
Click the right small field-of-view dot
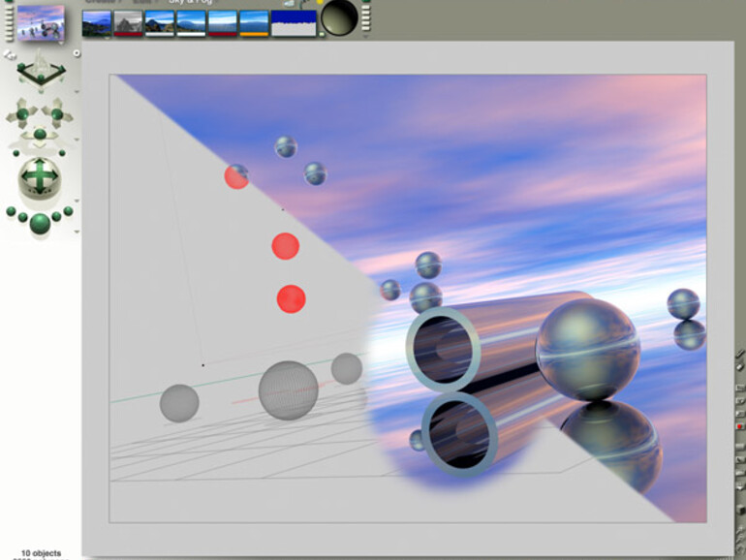pos(62,153)
